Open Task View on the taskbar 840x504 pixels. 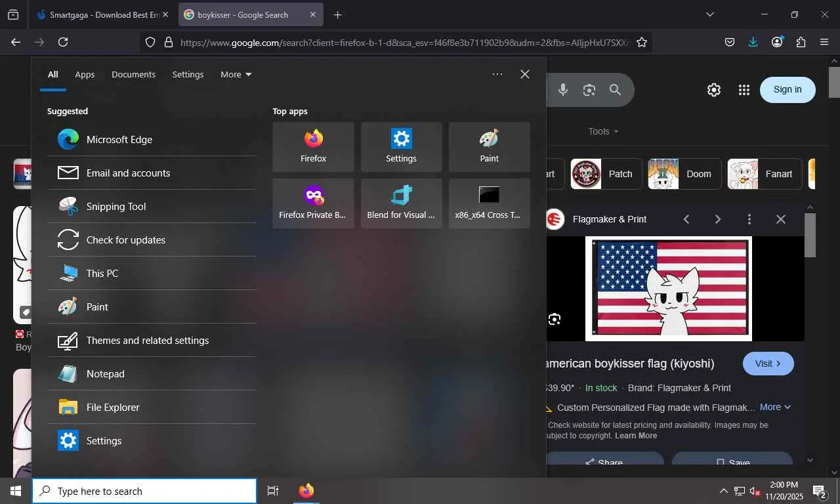pyautogui.click(x=273, y=491)
